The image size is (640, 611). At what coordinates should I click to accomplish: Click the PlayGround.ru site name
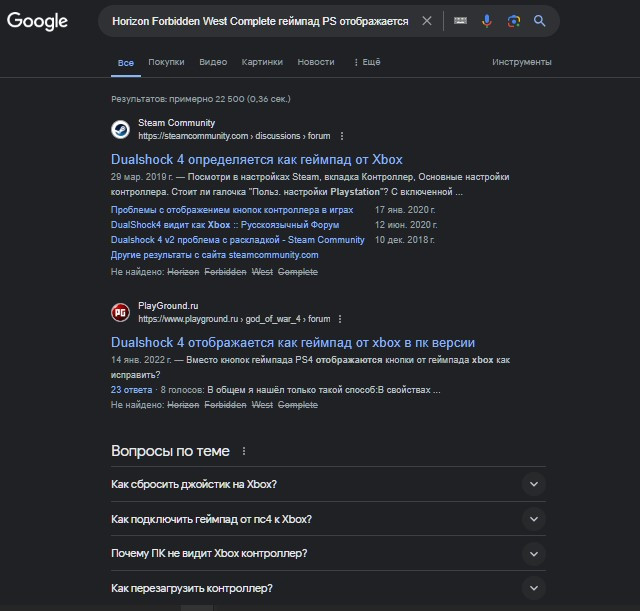click(x=168, y=306)
